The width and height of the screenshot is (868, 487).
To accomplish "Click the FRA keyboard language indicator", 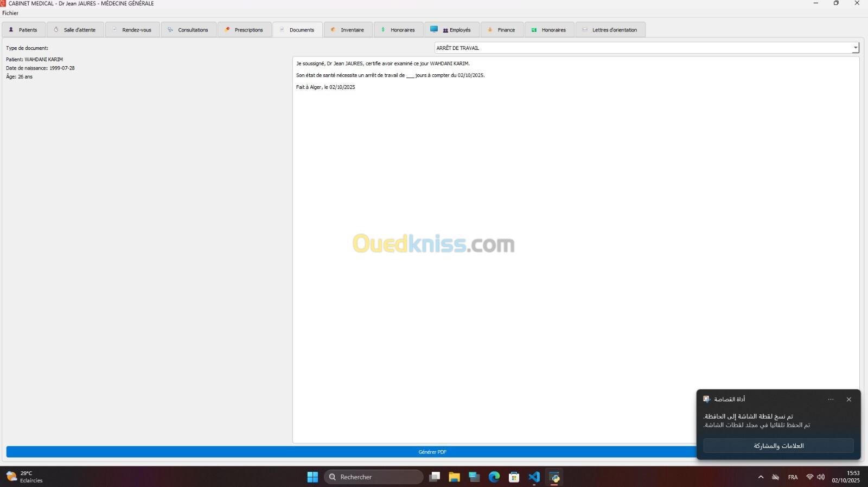I will [793, 477].
